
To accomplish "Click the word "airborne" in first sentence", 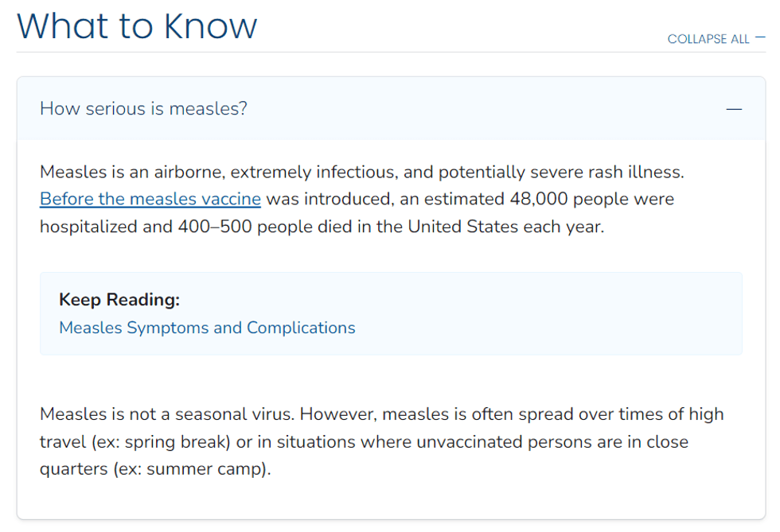I will point(180,172).
